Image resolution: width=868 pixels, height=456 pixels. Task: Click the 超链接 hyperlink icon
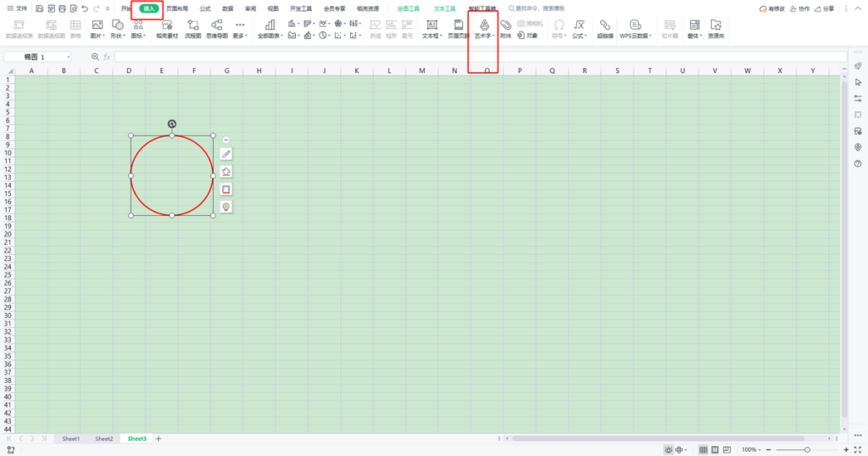[x=605, y=29]
